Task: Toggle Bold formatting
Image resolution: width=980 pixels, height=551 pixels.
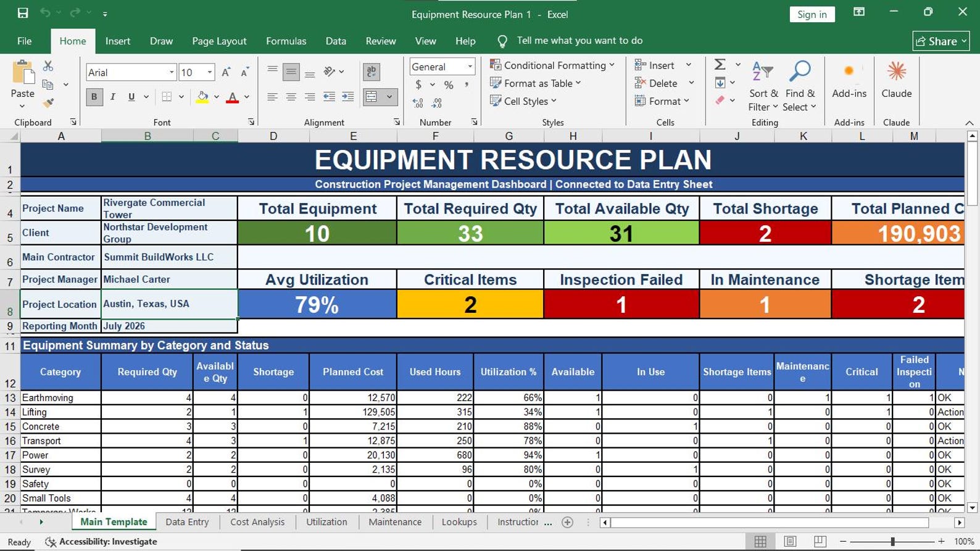Action: (94, 97)
